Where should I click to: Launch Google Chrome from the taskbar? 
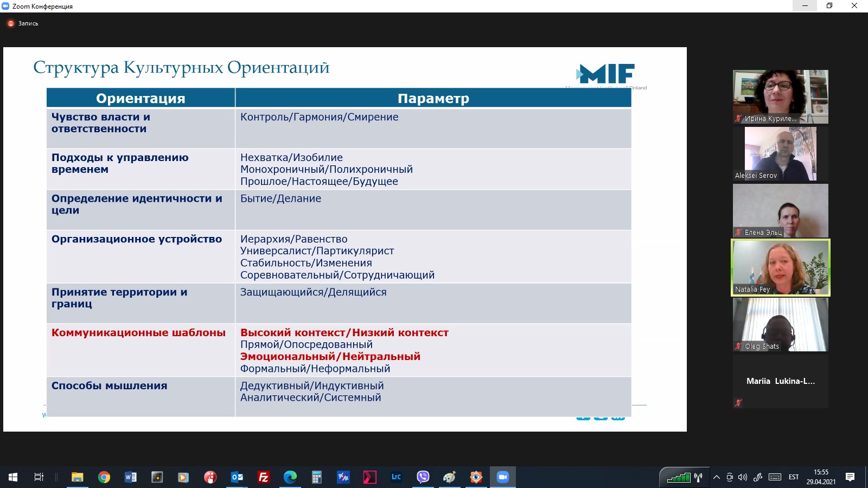pos(104,477)
